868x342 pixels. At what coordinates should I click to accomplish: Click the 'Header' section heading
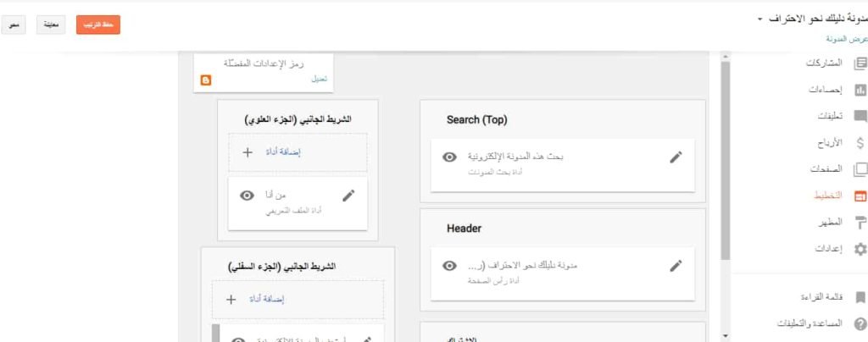click(464, 229)
